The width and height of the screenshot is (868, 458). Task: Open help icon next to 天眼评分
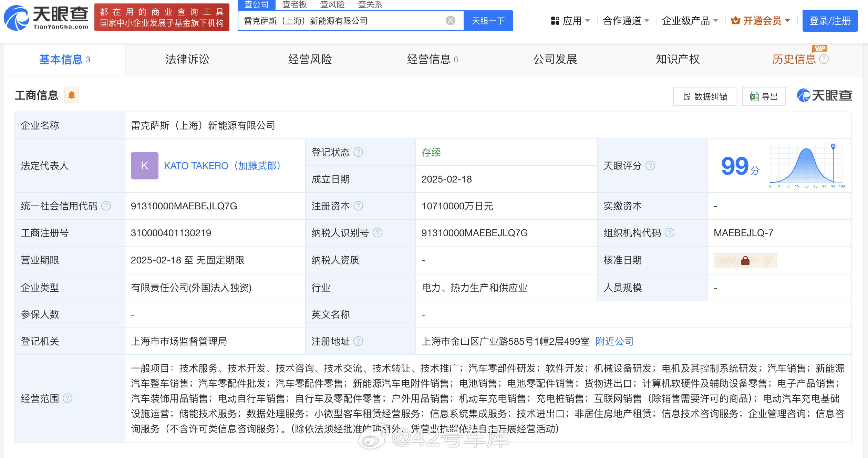(650, 166)
